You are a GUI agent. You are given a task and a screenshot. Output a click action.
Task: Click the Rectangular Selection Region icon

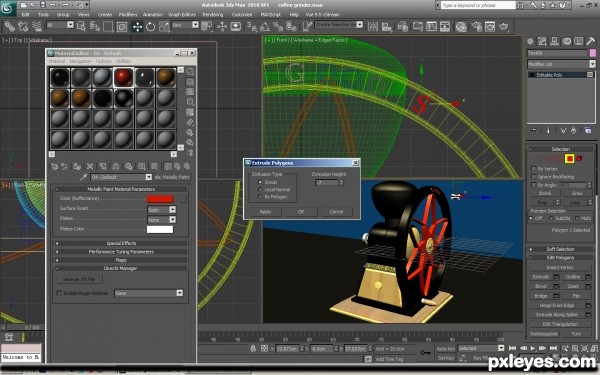(x=108, y=26)
